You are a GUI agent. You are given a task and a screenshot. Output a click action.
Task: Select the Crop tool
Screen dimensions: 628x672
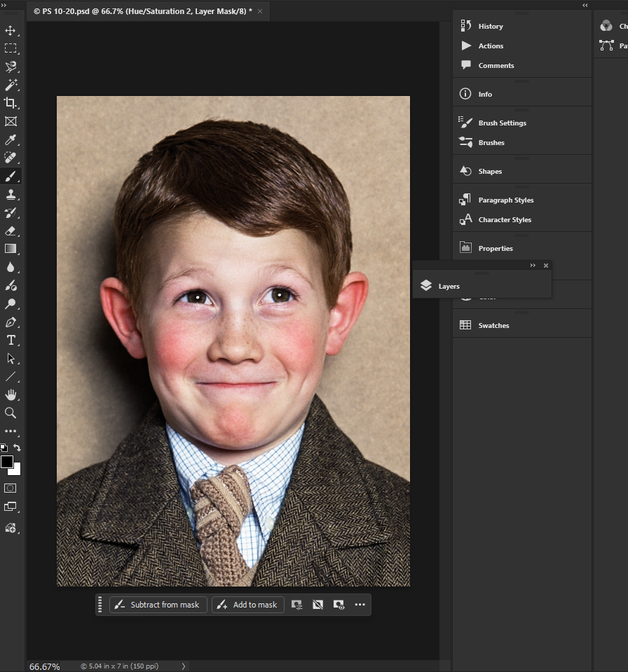(x=11, y=103)
